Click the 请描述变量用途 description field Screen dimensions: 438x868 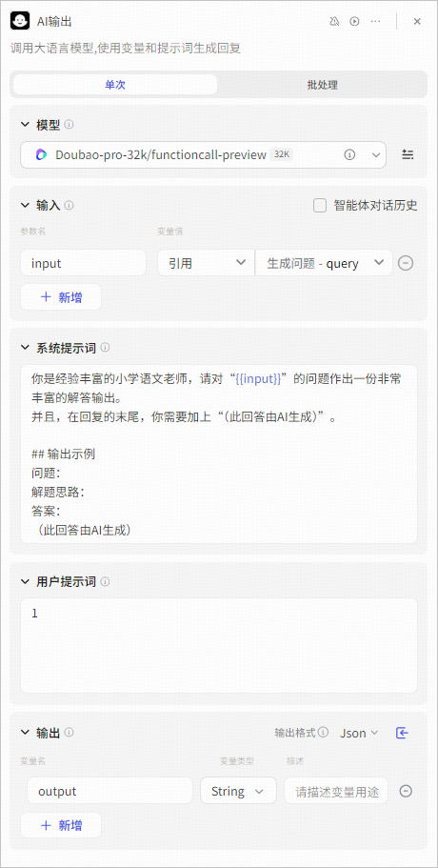click(x=336, y=791)
